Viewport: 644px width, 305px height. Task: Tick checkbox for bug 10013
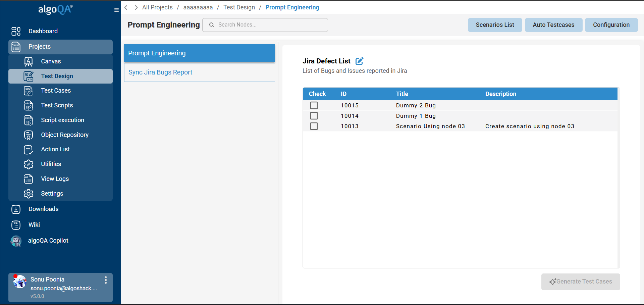click(314, 126)
